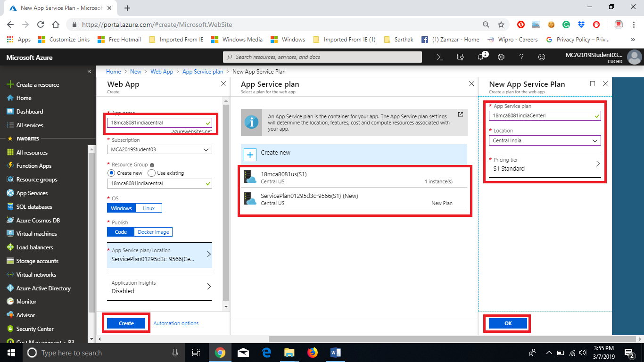Viewport: 644px width, 362px height.
Task: Open external link icon in info banner
Action: click(461, 115)
